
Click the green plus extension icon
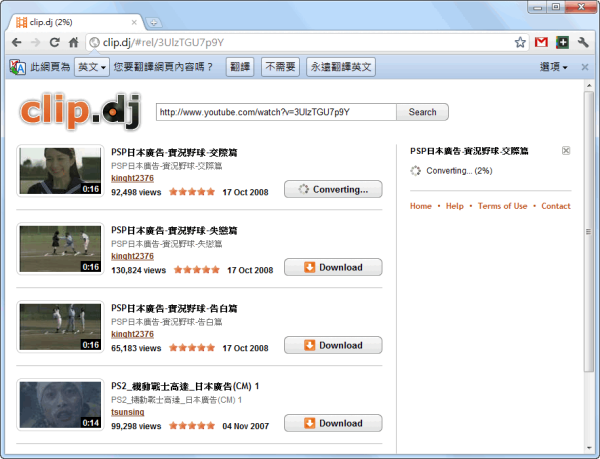(x=562, y=42)
